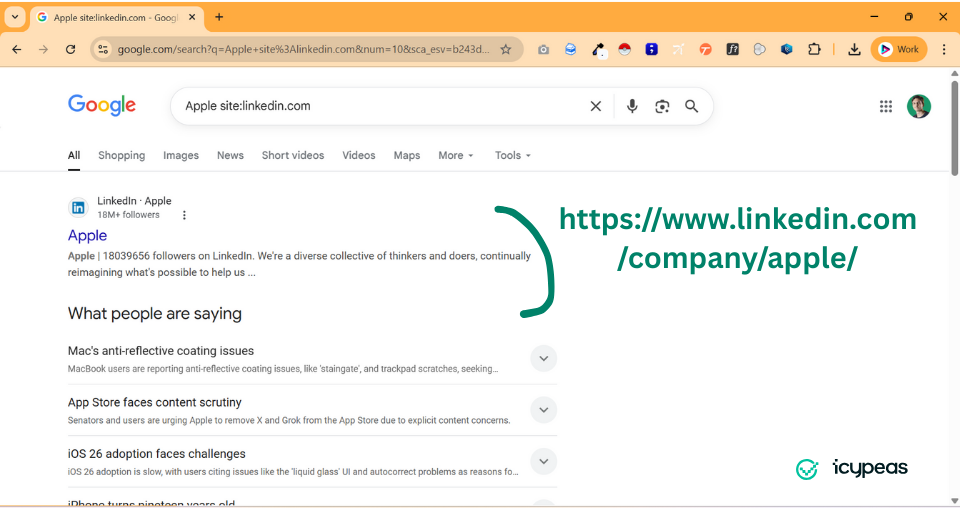This screenshot has height=510, width=960.
Task: Expand iOS 26 adoption faces challenges
Action: [544, 462]
